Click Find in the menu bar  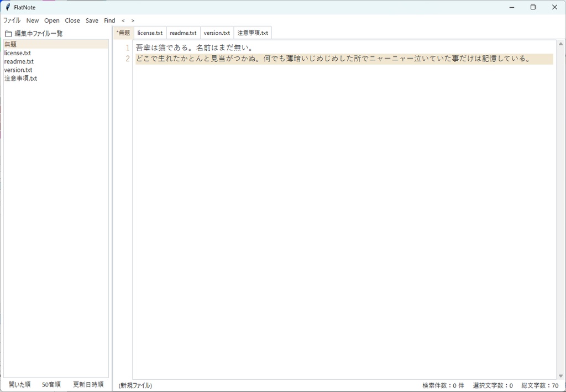[x=110, y=20]
